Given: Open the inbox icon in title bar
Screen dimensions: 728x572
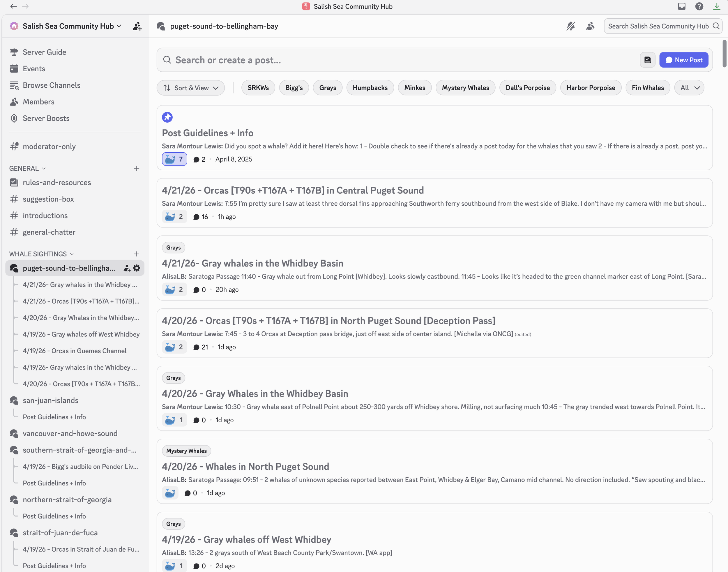Looking at the screenshot, I should pyautogui.click(x=682, y=6).
